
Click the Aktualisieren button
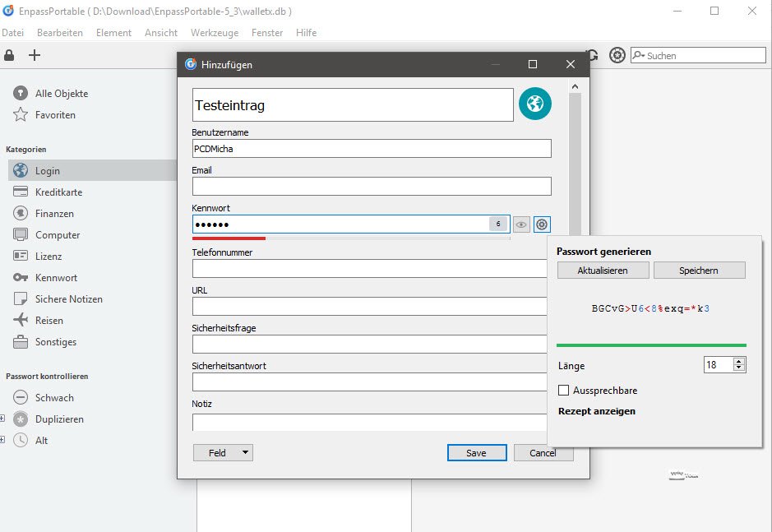pos(603,271)
